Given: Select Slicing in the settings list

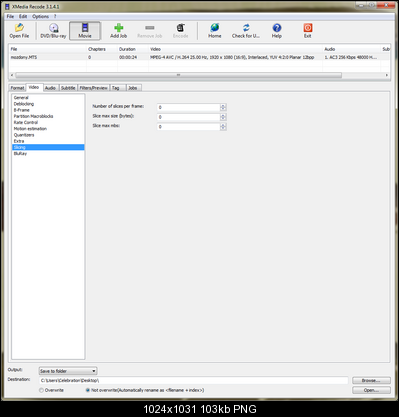Looking at the screenshot, I should (x=48, y=147).
